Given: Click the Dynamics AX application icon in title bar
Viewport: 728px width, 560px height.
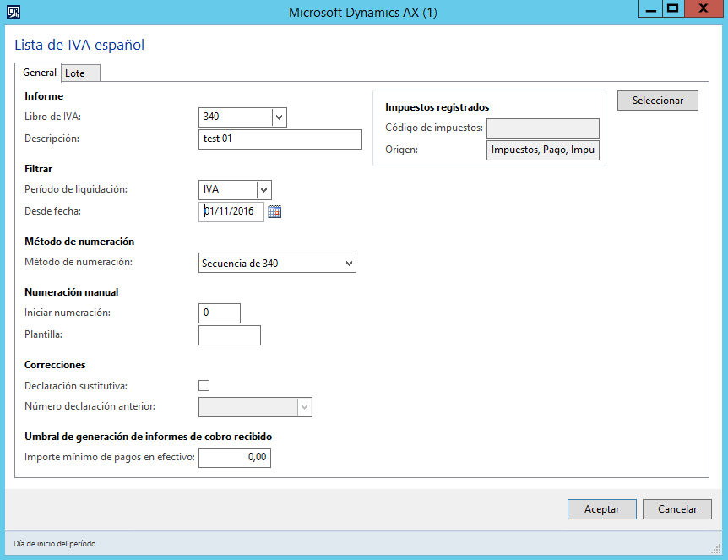Looking at the screenshot, I should (14, 12).
